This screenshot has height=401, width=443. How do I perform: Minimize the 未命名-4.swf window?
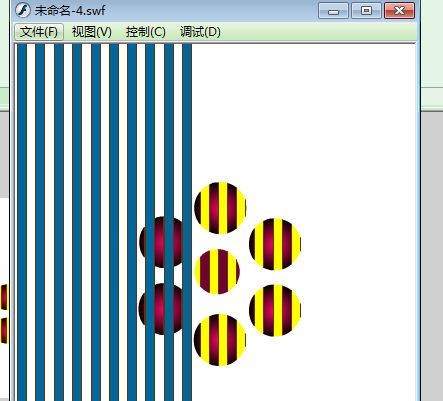point(333,11)
